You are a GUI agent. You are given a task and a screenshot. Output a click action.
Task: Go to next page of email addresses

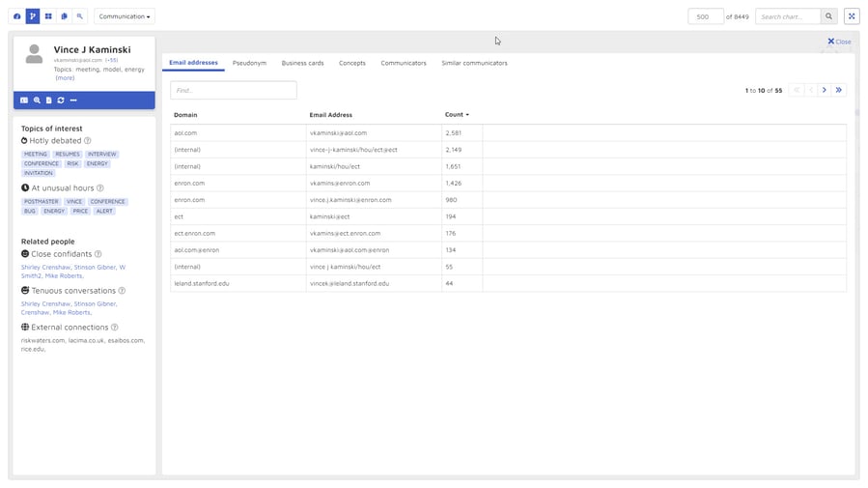pyautogui.click(x=825, y=90)
